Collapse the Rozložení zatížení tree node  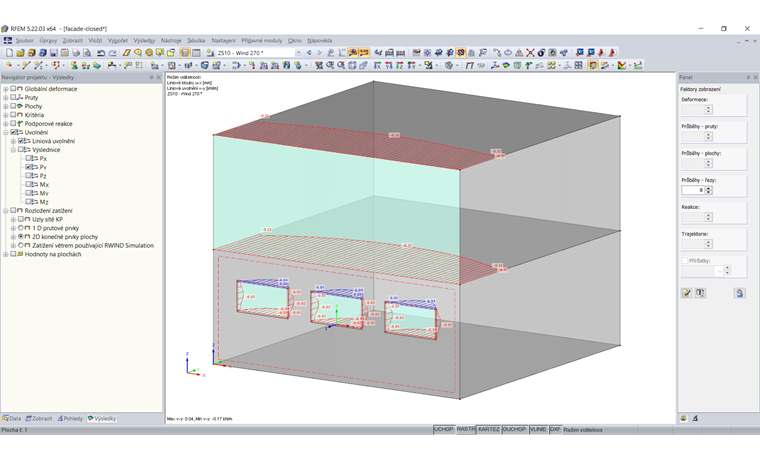point(6,211)
